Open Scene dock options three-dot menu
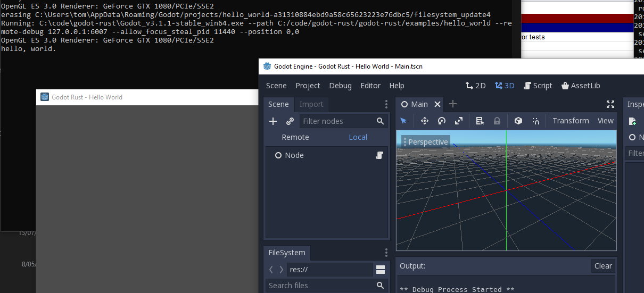The width and height of the screenshot is (644, 293). coord(386,104)
